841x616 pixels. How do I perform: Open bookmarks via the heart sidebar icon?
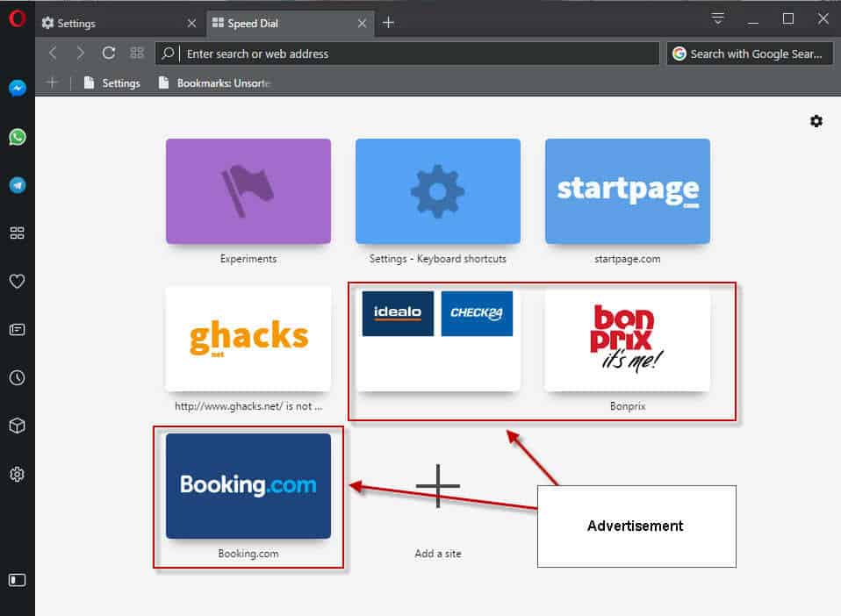pyautogui.click(x=18, y=281)
